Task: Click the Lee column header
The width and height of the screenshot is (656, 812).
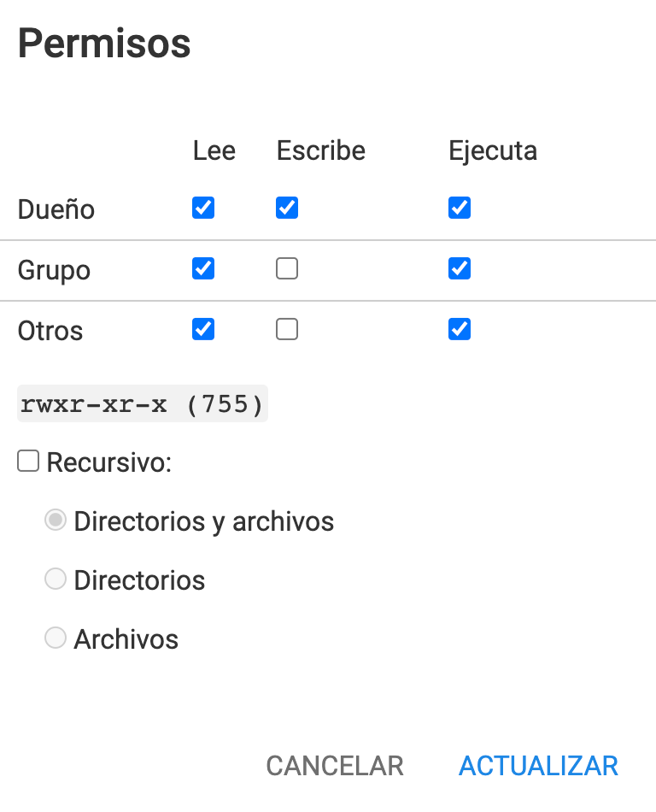Action: click(x=214, y=150)
